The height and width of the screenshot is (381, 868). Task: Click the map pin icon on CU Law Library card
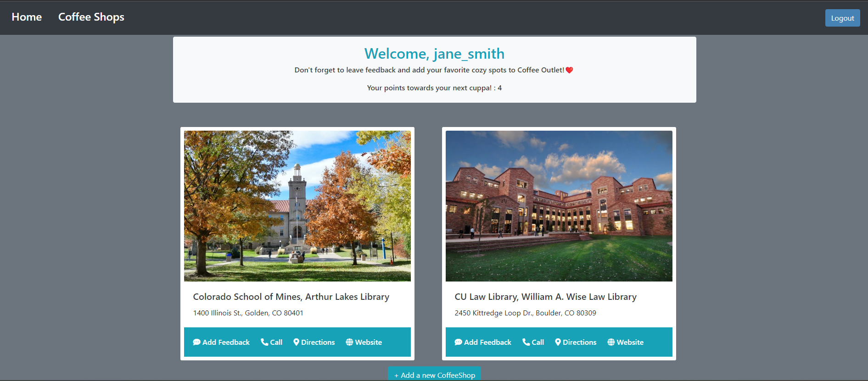tap(558, 342)
